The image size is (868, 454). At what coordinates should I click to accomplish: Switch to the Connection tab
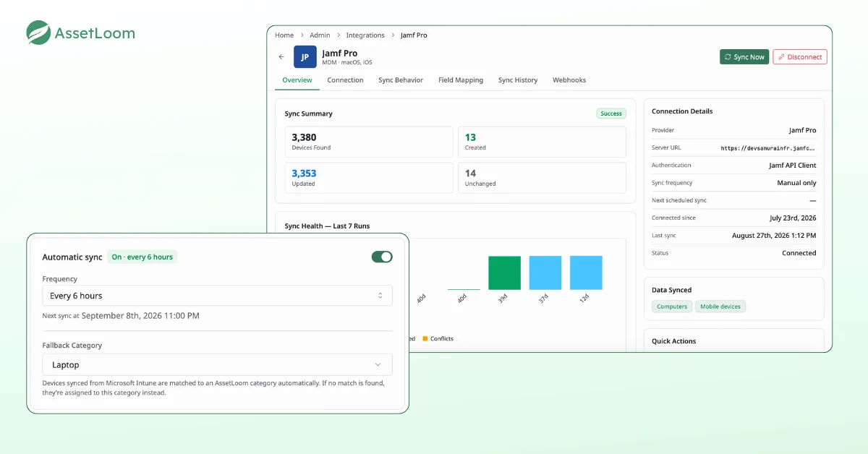tap(345, 80)
